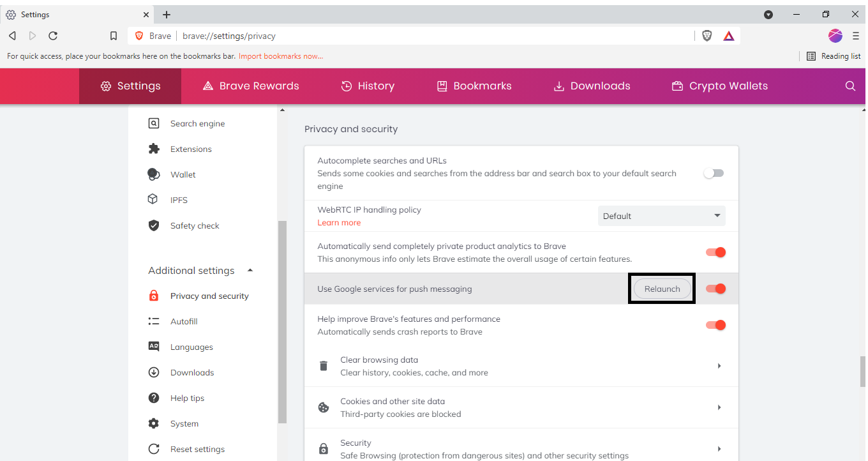Click the sidebar scrollbar thumb
The image size is (868, 461).
[x=282, y=322]
